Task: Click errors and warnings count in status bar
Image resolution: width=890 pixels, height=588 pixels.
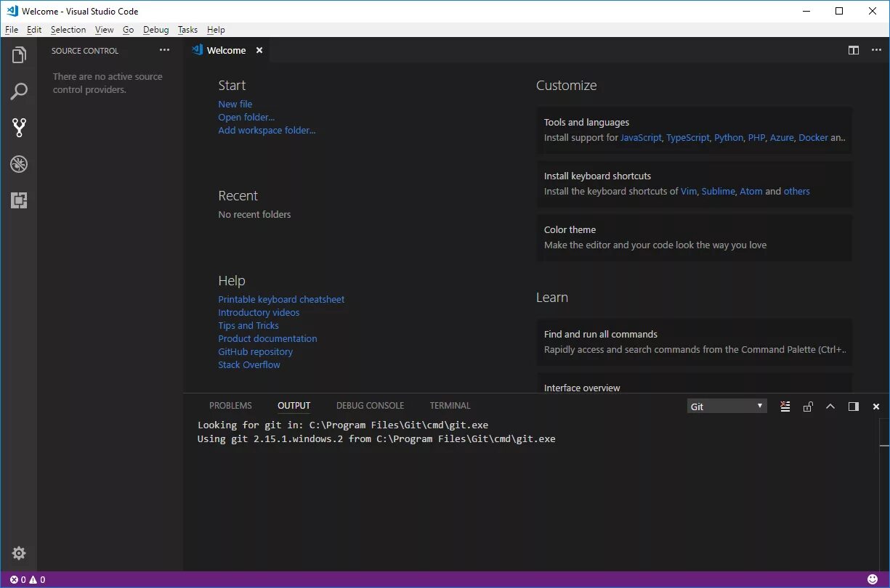Action: (x=28, y=579)
